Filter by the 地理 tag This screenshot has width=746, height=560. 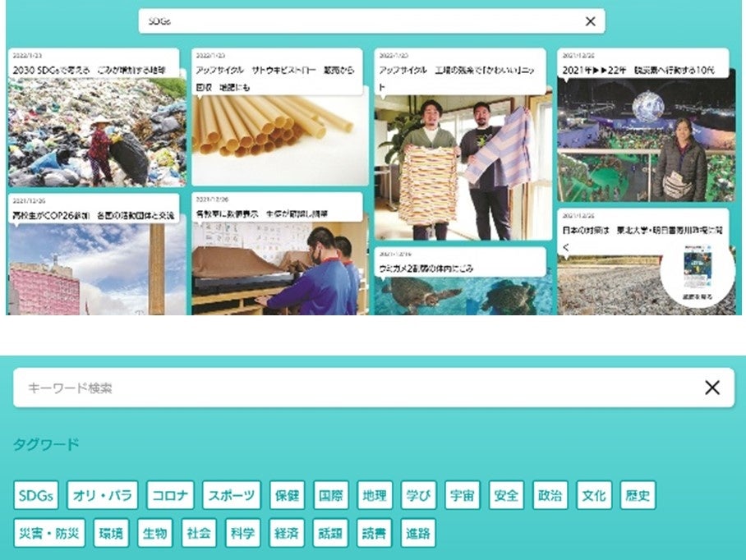click(375, 495)
